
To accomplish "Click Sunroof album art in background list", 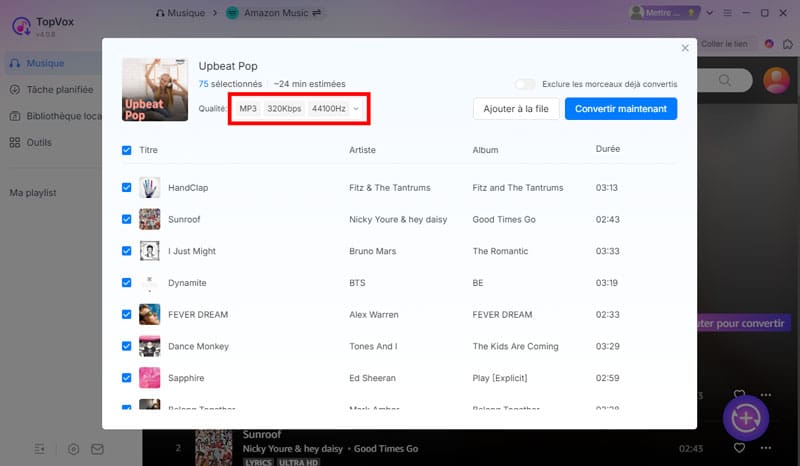I will tap(214, 447).
